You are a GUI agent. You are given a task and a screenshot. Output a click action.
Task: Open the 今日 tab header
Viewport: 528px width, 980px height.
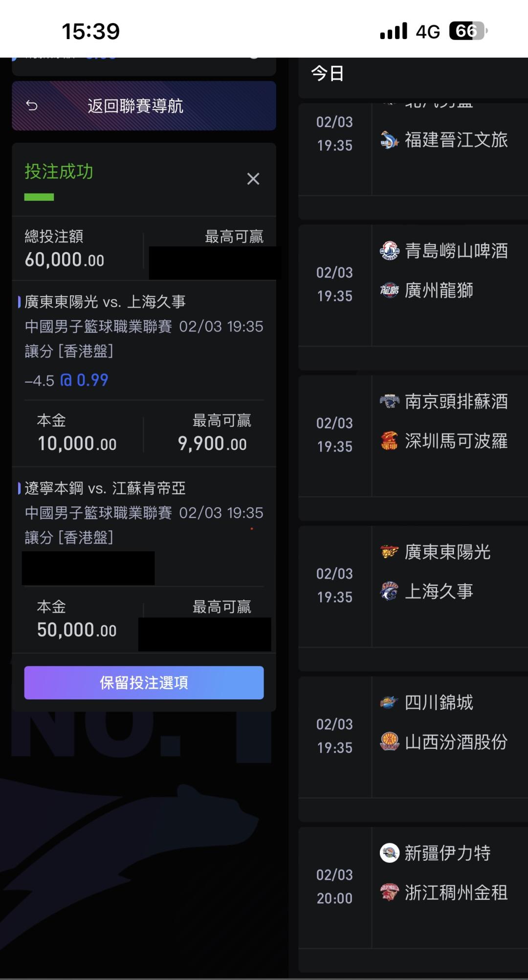click(328, 74)
